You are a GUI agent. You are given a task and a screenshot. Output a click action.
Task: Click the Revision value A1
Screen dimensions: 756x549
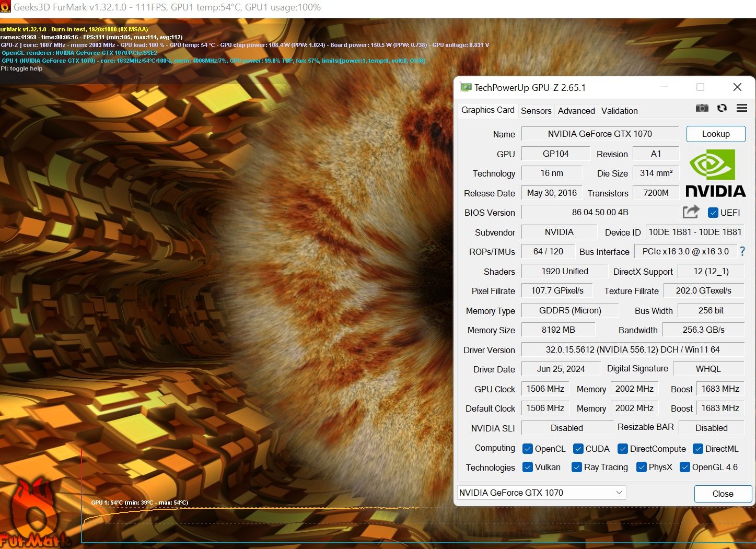tap(656, 154)
